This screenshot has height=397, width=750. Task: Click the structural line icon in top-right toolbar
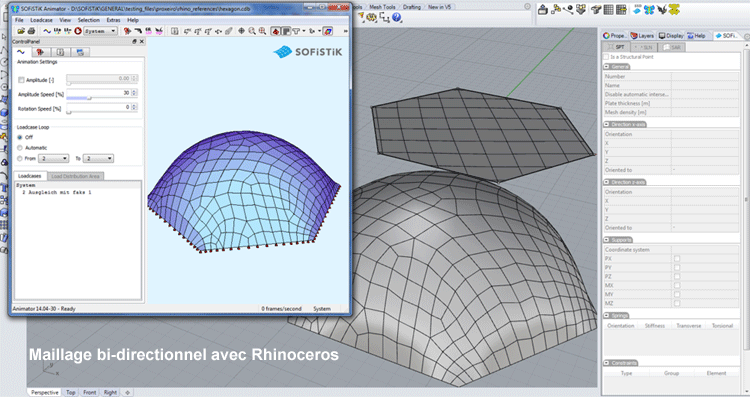(568, 10)
